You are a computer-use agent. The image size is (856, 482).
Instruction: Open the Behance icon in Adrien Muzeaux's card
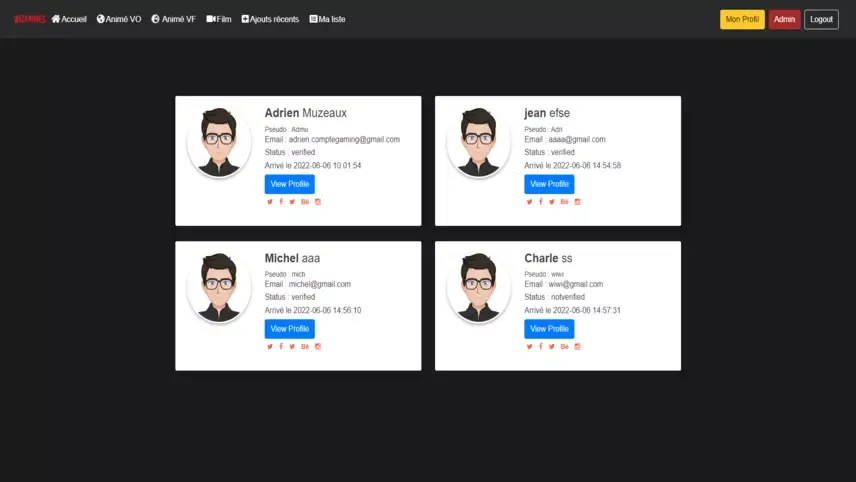tap(305, 201)
